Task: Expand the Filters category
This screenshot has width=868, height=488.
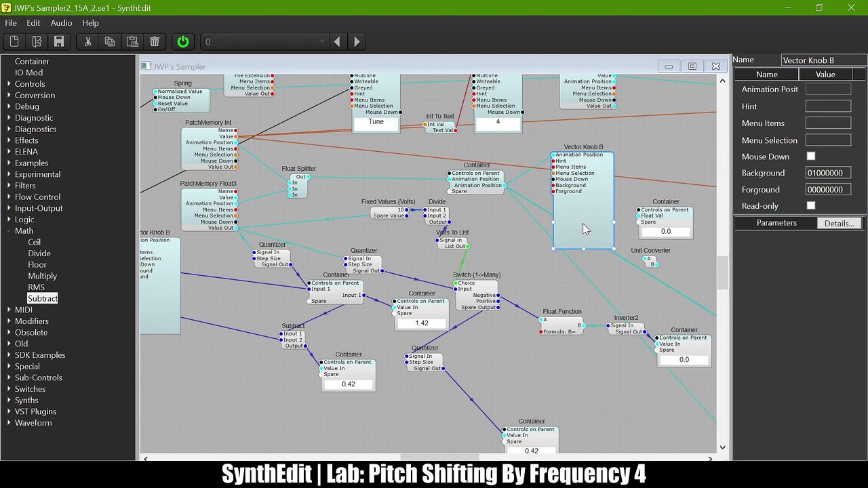Action: (9, 186)
